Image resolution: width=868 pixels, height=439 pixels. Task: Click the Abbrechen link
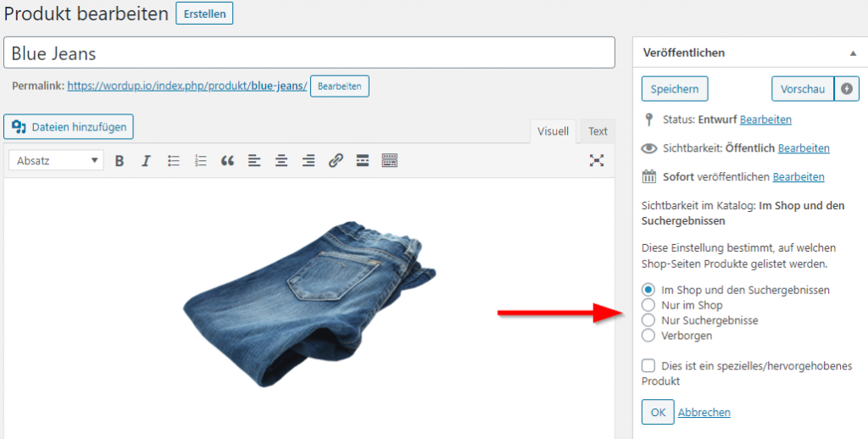point(704,413)
